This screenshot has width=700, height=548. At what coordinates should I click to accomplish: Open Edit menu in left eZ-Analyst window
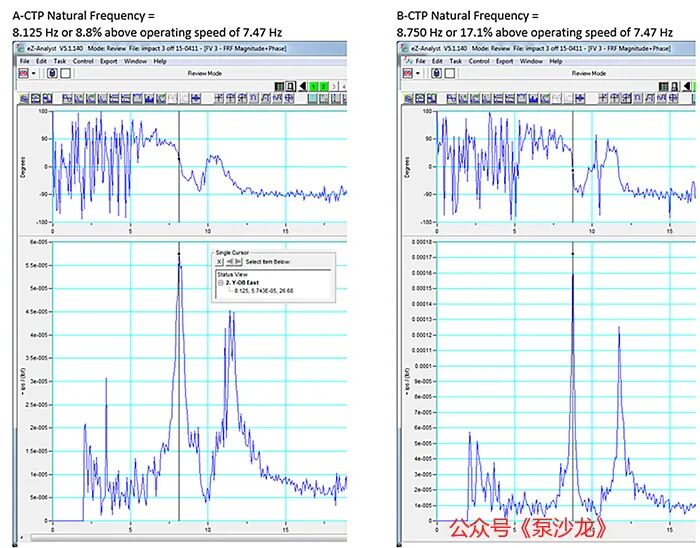coord(41,61)
